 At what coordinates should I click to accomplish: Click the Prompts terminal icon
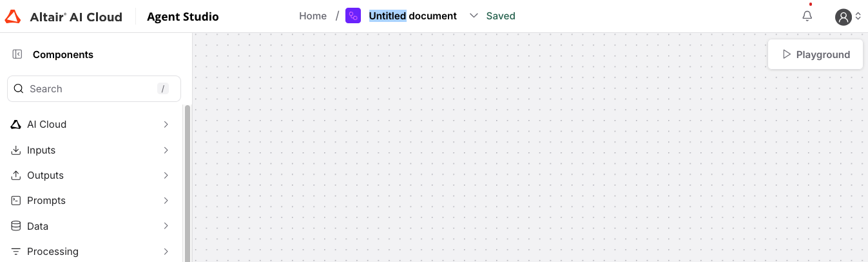click(16, 201)
